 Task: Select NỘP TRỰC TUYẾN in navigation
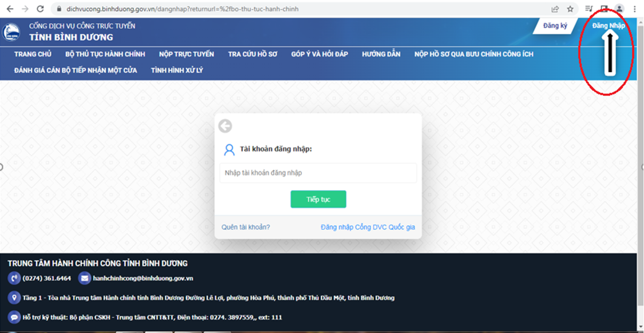(x=186, y=54)
